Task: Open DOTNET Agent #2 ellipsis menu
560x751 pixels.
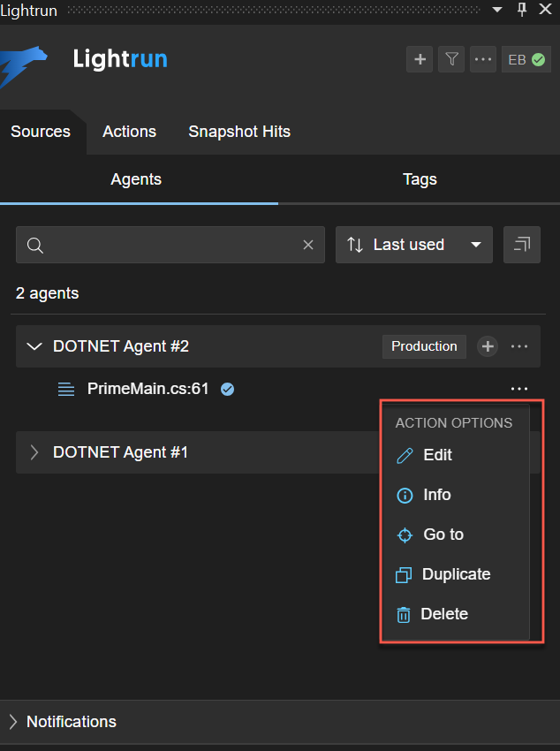Action: [x=519, y=346]
